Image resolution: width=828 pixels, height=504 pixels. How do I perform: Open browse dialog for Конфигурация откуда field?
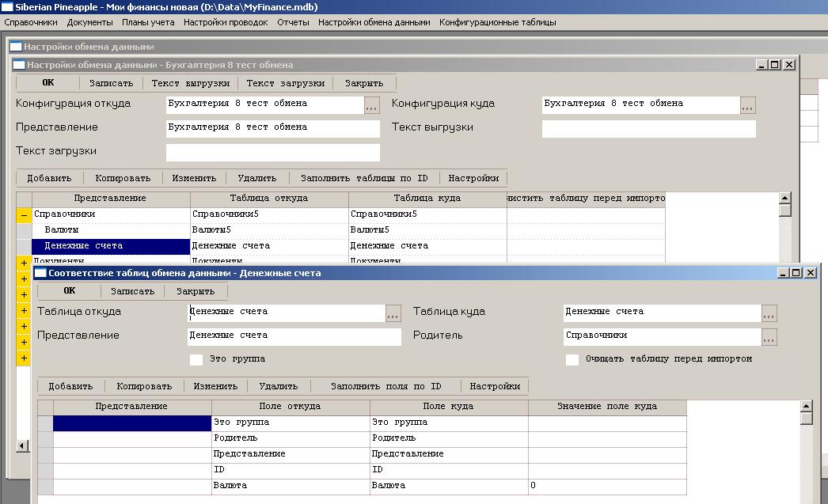coord(370,104)
